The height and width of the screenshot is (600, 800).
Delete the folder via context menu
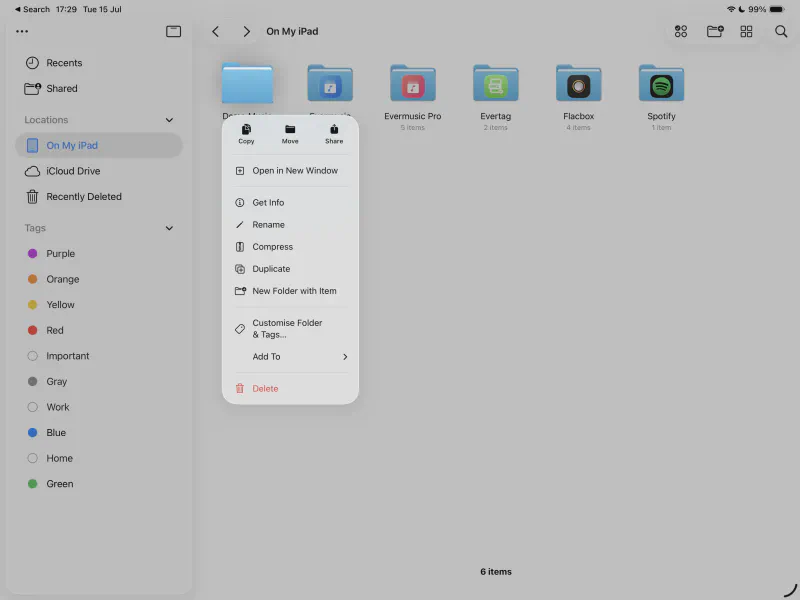click(x=265, y=388)
